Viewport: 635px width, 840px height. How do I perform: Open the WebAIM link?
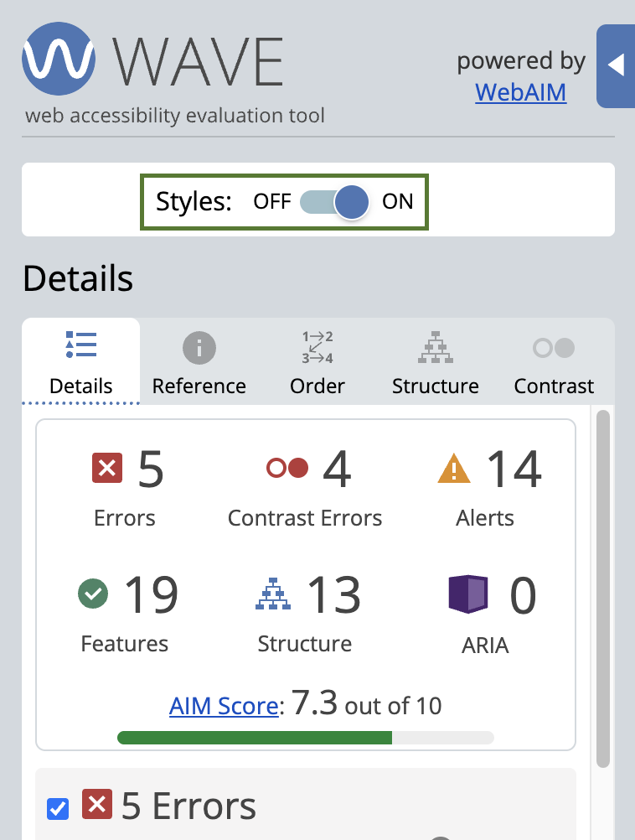click(x=520, y=91)
